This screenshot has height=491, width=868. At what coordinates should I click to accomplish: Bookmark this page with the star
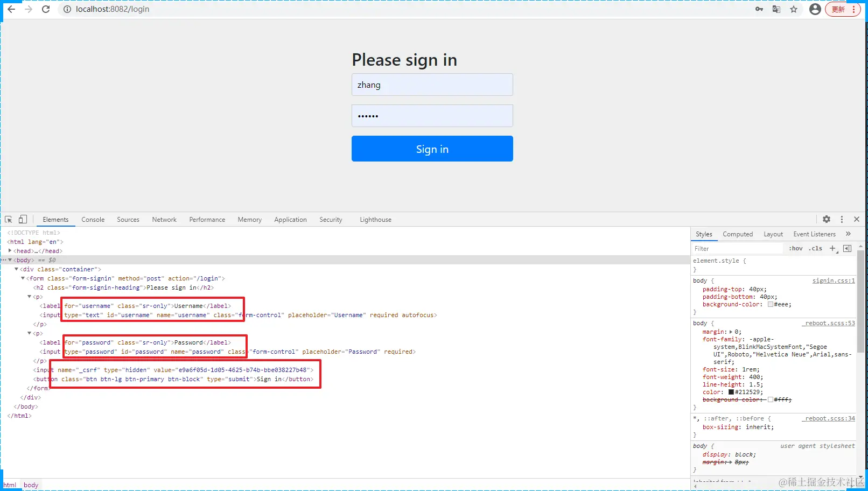pos(794,9)
